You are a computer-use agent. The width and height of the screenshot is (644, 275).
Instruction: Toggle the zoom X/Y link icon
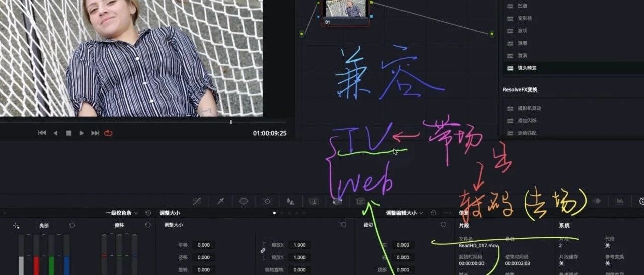pos(263,250)
